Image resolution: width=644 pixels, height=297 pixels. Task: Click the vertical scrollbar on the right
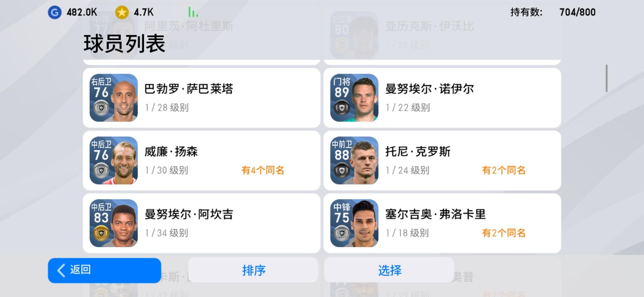point(606,78)
